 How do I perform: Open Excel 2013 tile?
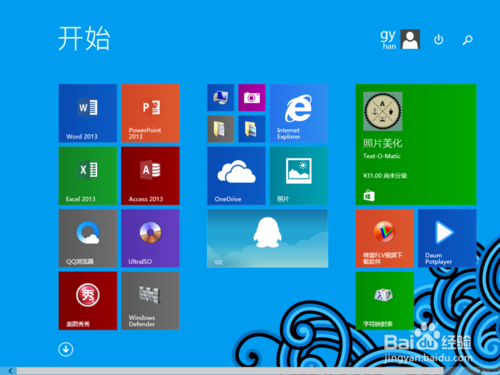pyautogui.click(x=88, y=176)
